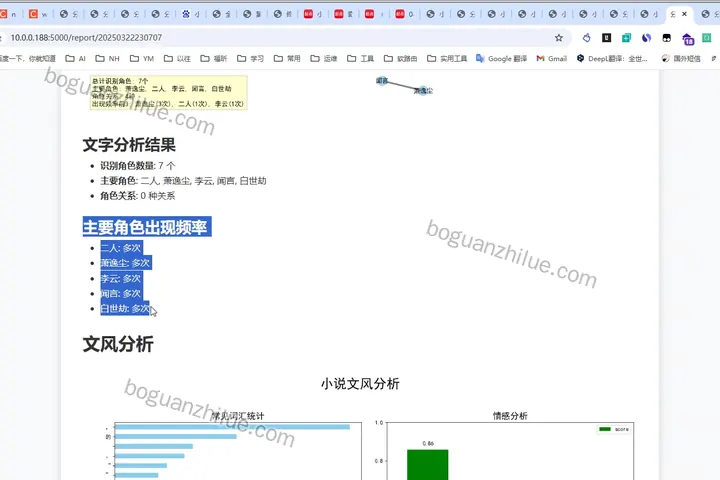Open the YM bookmarks folder
The image size is (720, 480).
tap(142, 58)
